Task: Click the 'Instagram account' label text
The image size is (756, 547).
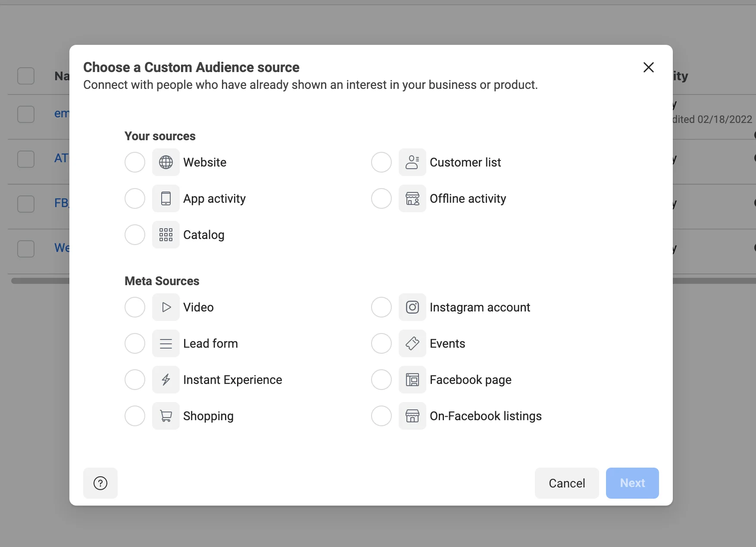Action: pos(480,307)
